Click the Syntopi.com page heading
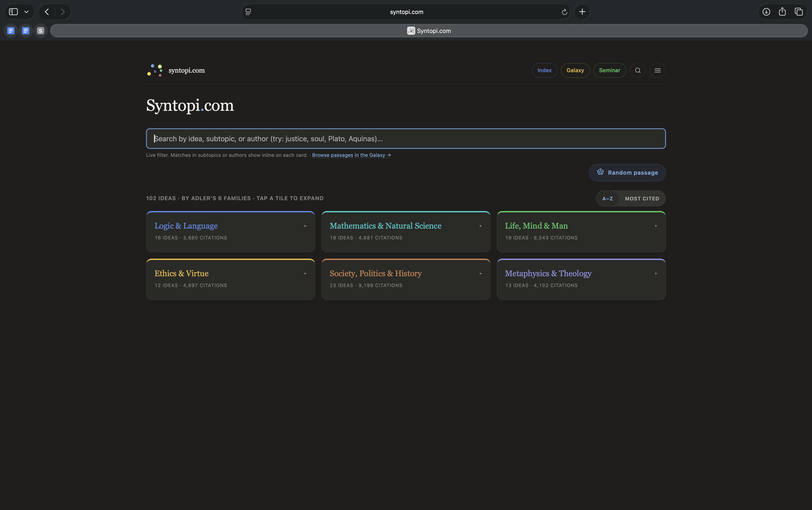This screenshot has height=510, width=812. 190,106
